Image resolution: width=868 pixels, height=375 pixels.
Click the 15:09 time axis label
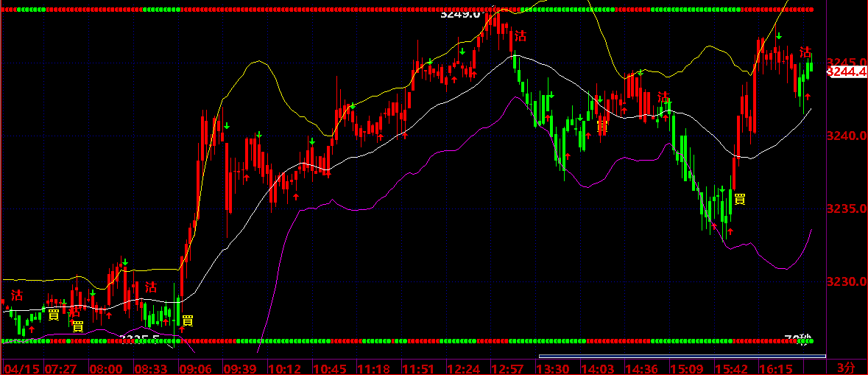tap(687, 368)
